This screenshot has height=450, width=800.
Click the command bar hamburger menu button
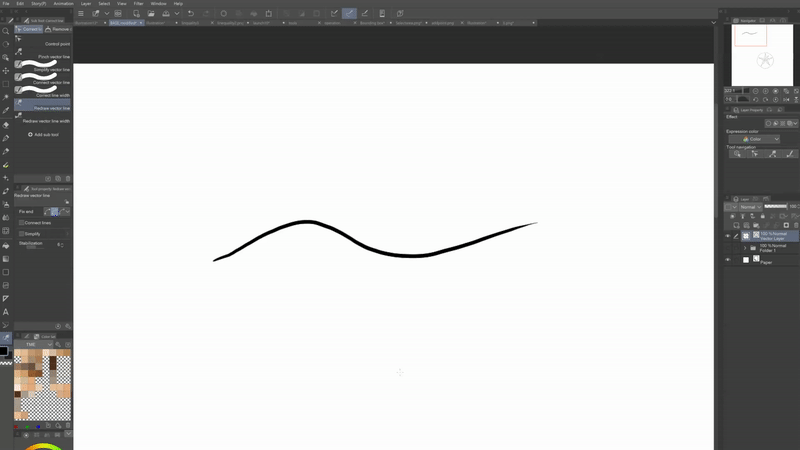(81, 14)
